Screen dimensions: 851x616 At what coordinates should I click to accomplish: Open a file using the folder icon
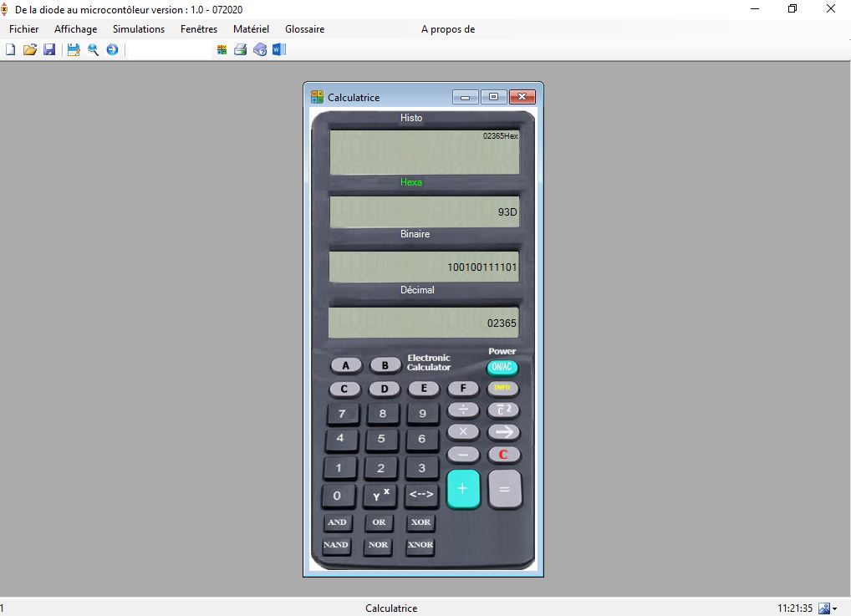(x=29, y=49)
